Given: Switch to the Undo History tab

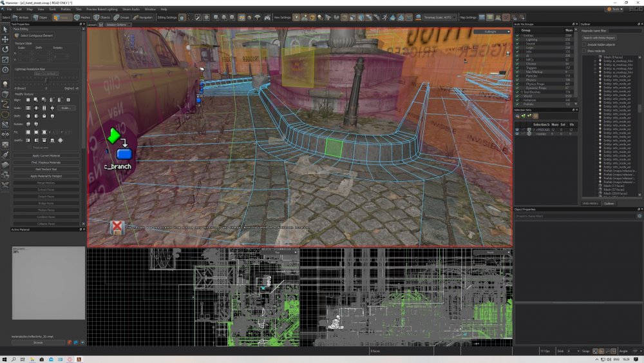Looking at the screenshot, I should pos(590,204).
